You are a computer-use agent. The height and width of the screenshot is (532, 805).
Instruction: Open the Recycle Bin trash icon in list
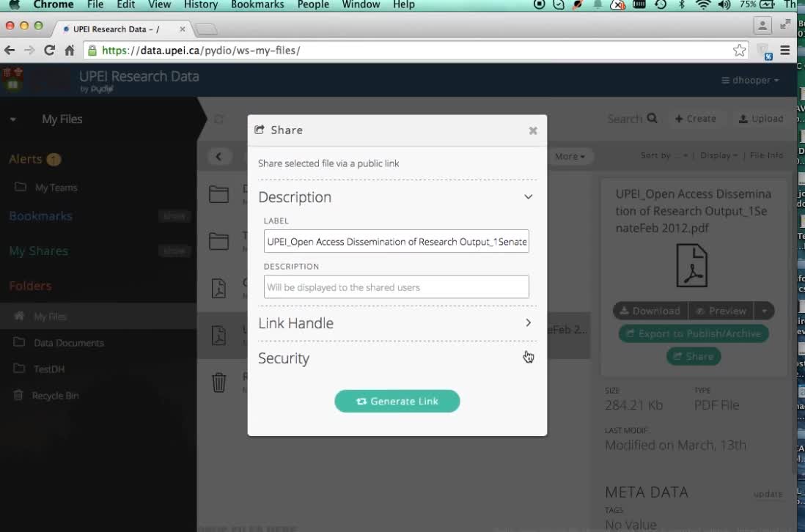pyautogui.click(x=218, y=383)
